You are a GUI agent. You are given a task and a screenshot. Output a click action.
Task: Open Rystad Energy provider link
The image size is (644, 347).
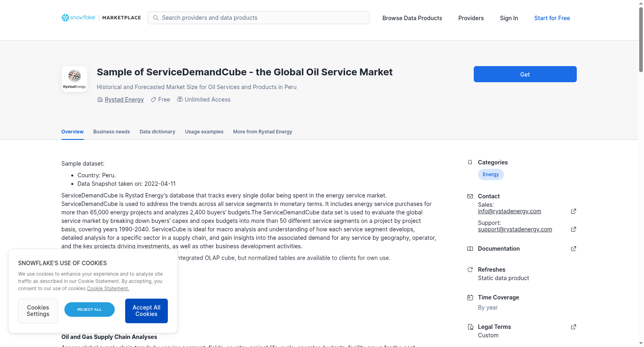[124, 100]
